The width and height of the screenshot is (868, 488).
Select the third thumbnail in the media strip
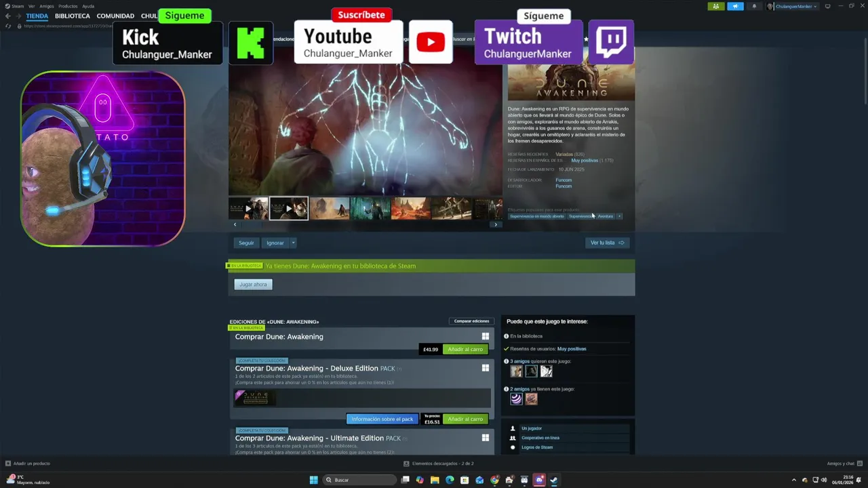(330, 208)
